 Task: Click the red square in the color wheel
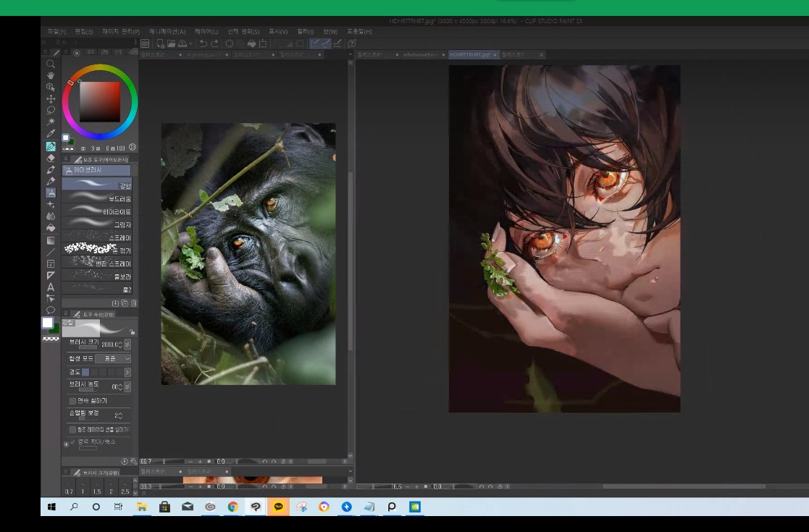[99, 101]
